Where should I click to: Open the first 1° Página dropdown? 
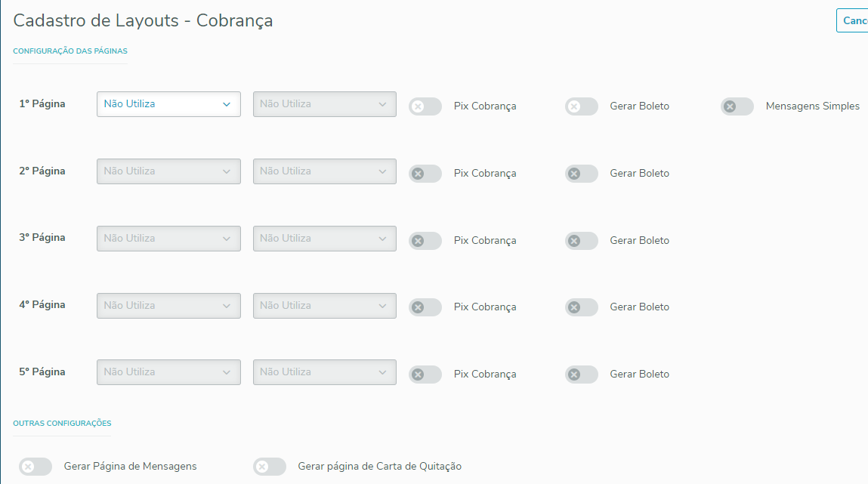point(168,104)
